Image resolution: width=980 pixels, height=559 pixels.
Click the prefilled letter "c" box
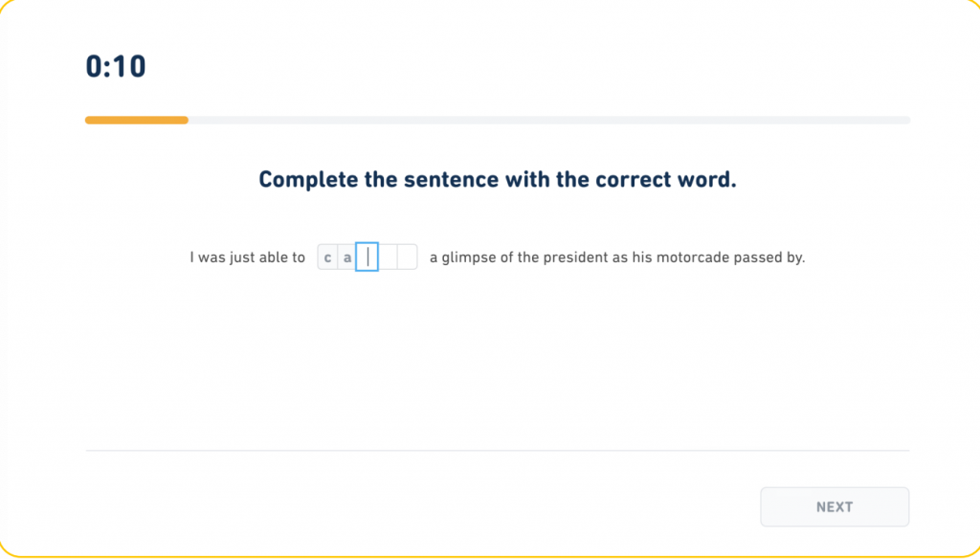tap(327, 257)
